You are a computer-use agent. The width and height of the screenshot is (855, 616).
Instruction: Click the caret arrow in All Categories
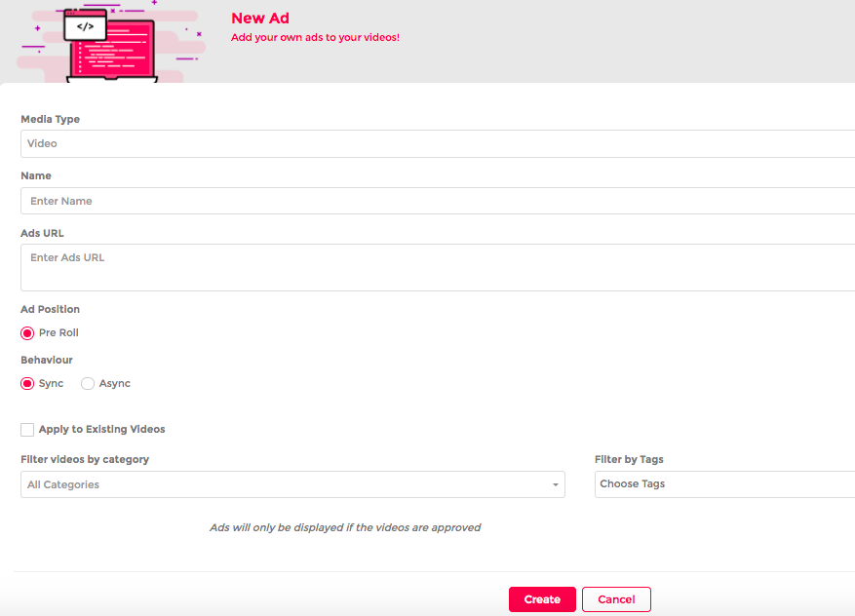coord(555,485)
